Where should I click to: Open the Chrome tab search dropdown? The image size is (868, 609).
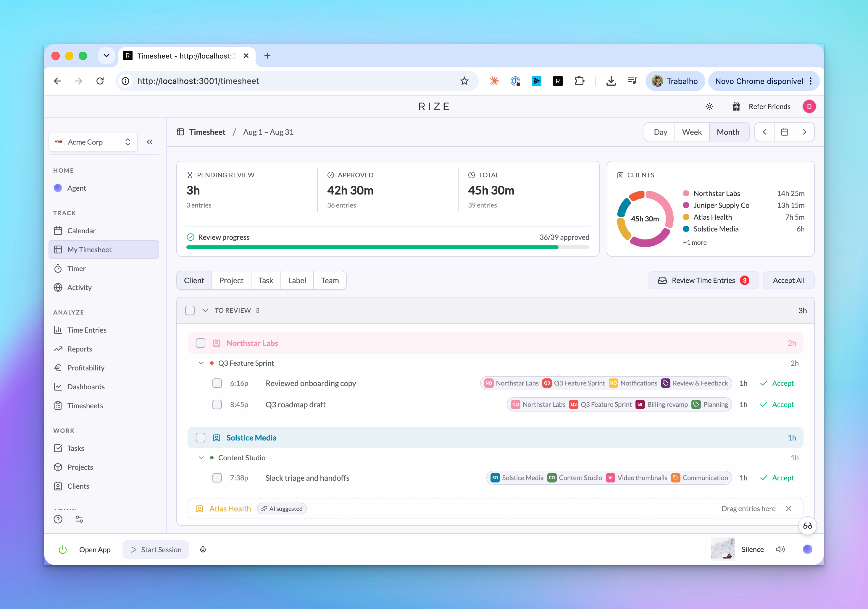pyautogui.click(x=106, y=56)
